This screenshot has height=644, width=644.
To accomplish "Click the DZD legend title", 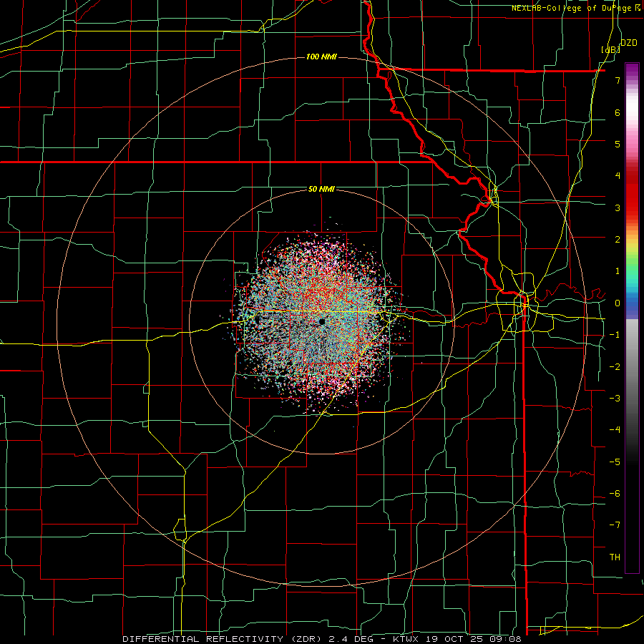I will [629, 42].
